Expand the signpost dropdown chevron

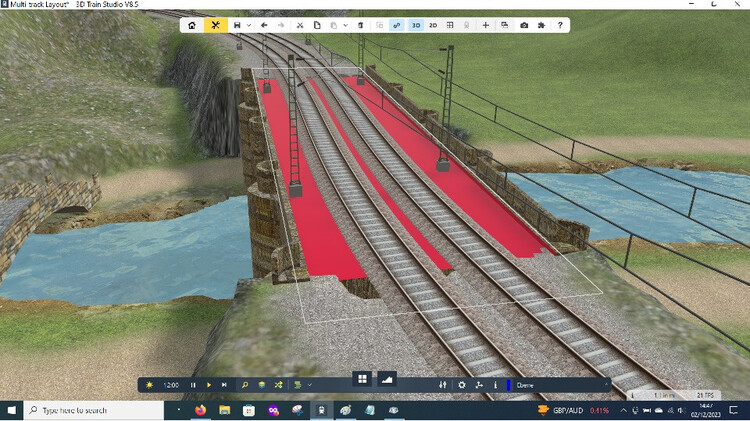click(310, 385)
